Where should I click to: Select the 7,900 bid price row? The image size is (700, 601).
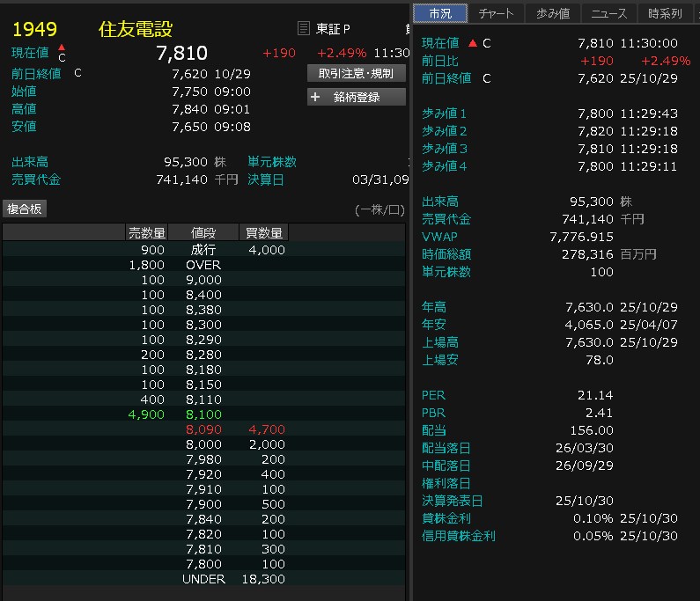(203, 504)
